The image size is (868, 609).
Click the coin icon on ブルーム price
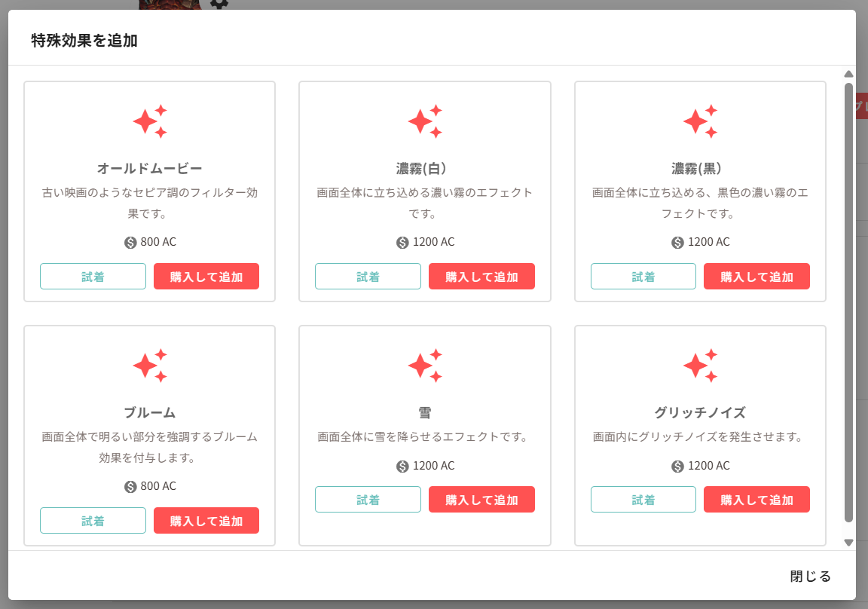130,487
